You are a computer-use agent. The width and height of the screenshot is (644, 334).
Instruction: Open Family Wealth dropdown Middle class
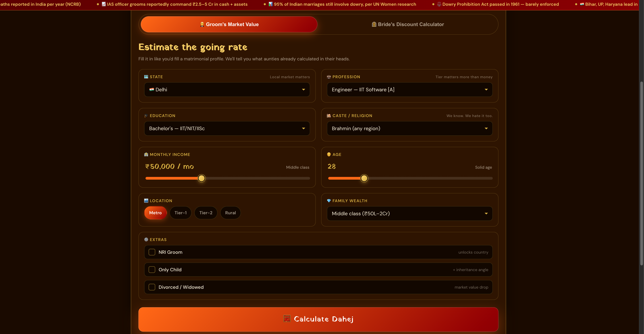click(x=409, y=213)
